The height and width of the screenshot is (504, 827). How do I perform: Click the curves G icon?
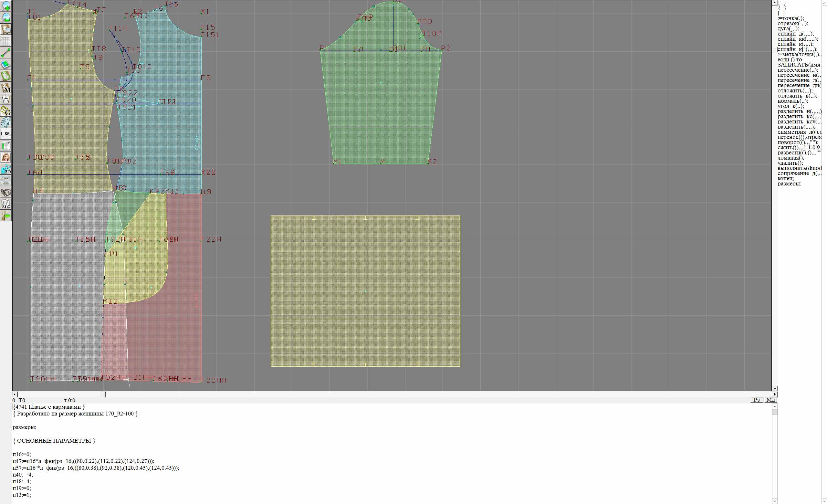(x=6, y=111)
